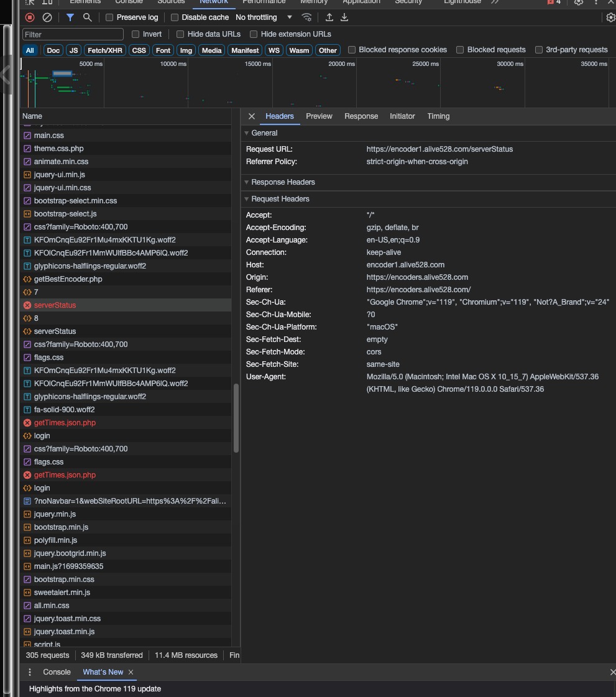Enable Disable cache checkbox

coord(175,17)
